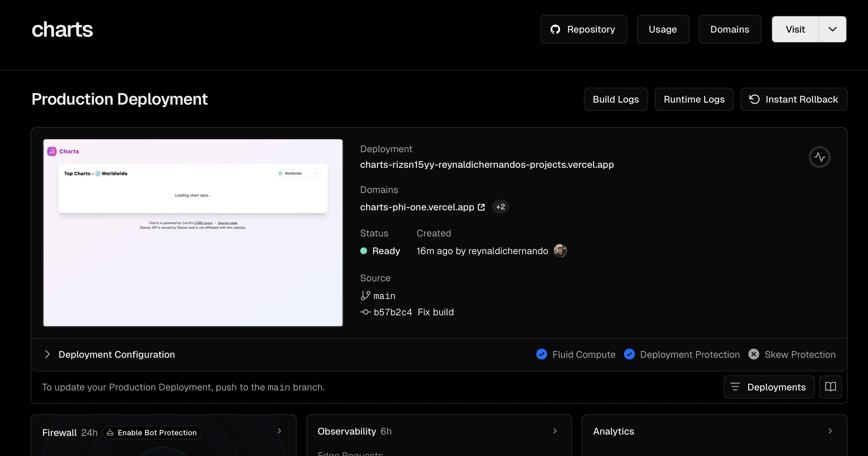Open the Domains page
Screen dimensions: 868x456
coord(730,29)
